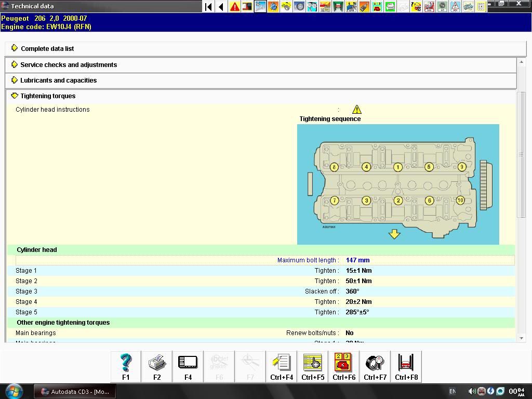
Task: Collapse the Tightening torques section
Action: [48, 96]
